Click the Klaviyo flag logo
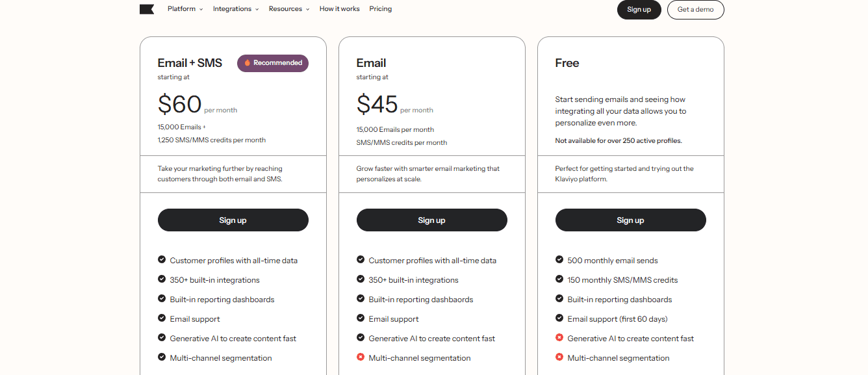 (x=147, y=9)
